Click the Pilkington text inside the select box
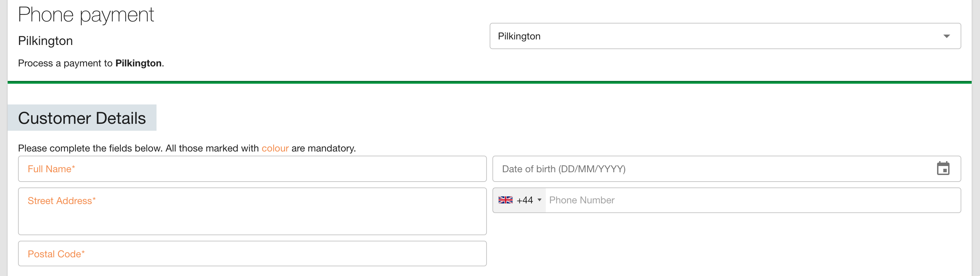 (x=519, y=36)
